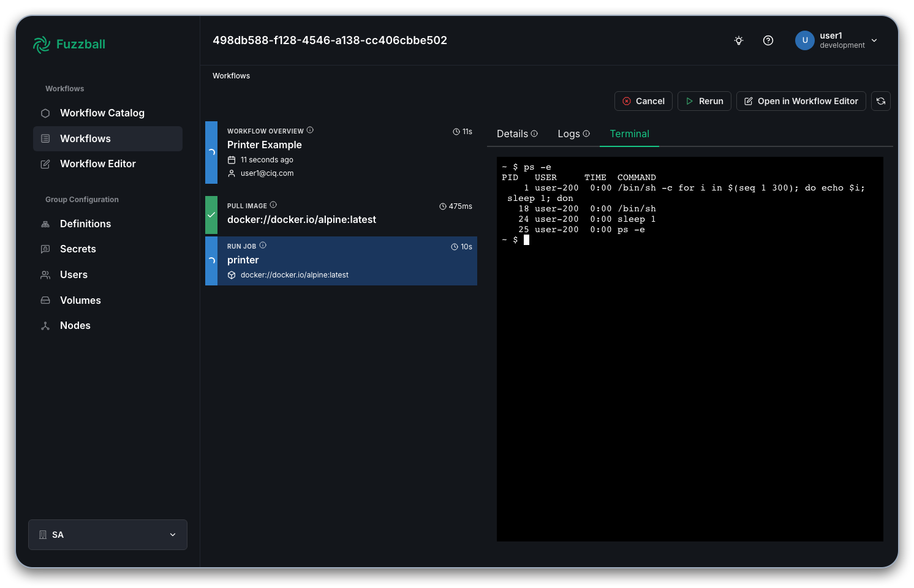The width and height of the screenshot is (914, 588).
Task: Click the info icon beside Run Job
Action: coord(263,245)
